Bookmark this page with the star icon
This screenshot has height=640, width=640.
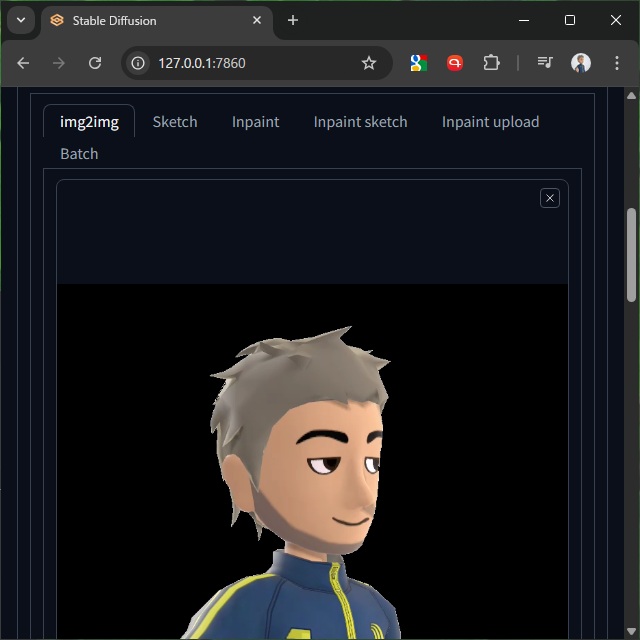pyautogui.click(x=369, y=63)
